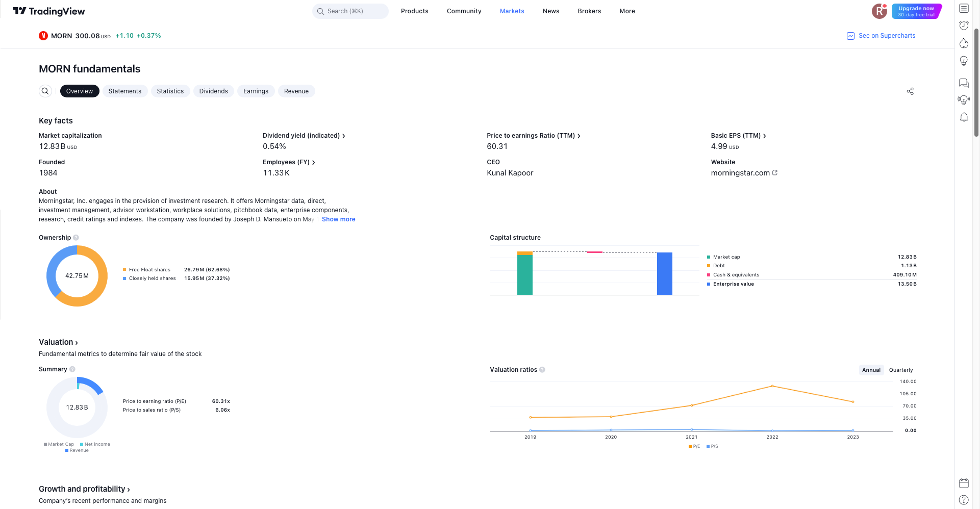Click the Valuation ratios help icon
This screenshot has width=980, height=509.
click(x=542, y=370)
